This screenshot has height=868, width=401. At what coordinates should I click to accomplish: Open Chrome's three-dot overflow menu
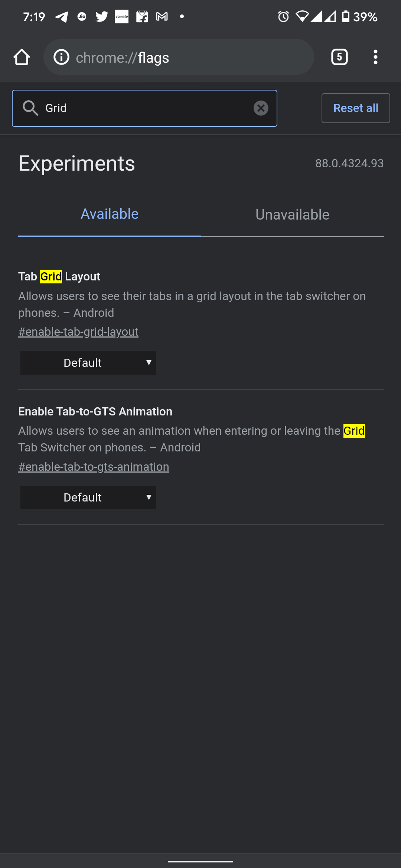[375, 57]
